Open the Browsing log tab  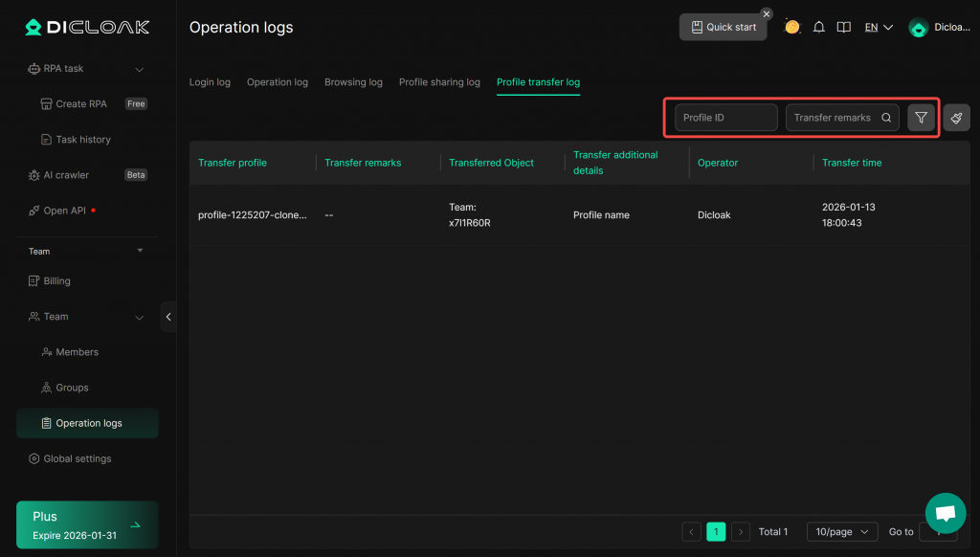[x=353, y=82]
